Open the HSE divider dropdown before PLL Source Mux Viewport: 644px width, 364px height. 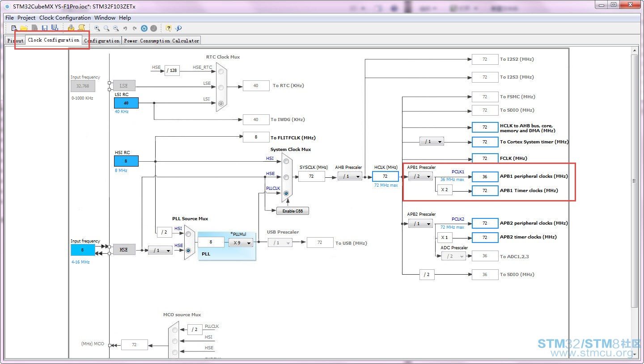click(160, 251)
